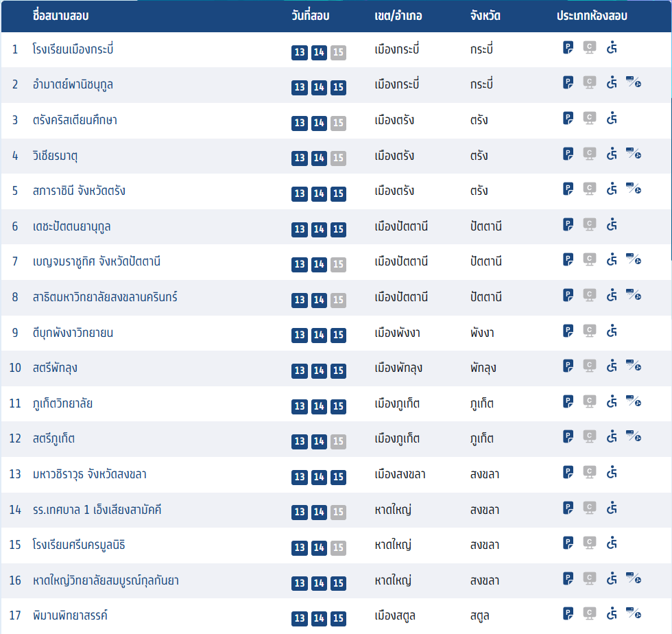
Task: Click computer-based icon for อำมาตย์พานิชนุกูล row
Action: 589,83
